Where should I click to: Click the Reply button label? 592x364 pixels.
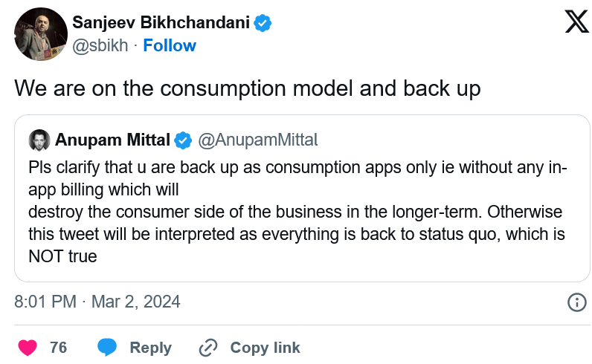[x=151, y=348]
